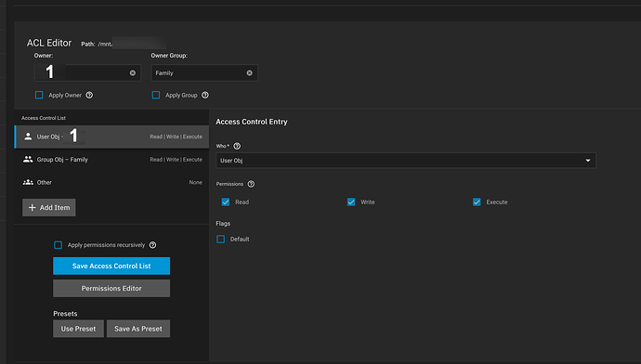Image resolution: width=641 pixels, height=364 pixels.
Task: Click Save Access Control List
Action: point(111,266)
